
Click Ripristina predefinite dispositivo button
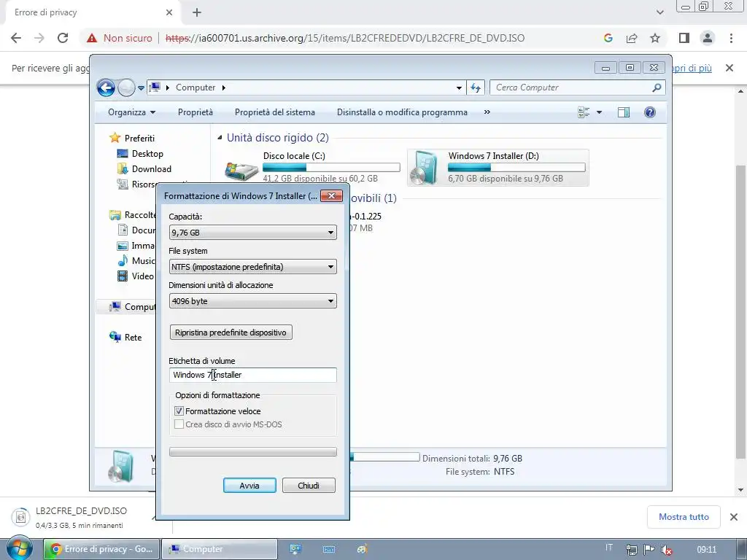tap(231, 332)
